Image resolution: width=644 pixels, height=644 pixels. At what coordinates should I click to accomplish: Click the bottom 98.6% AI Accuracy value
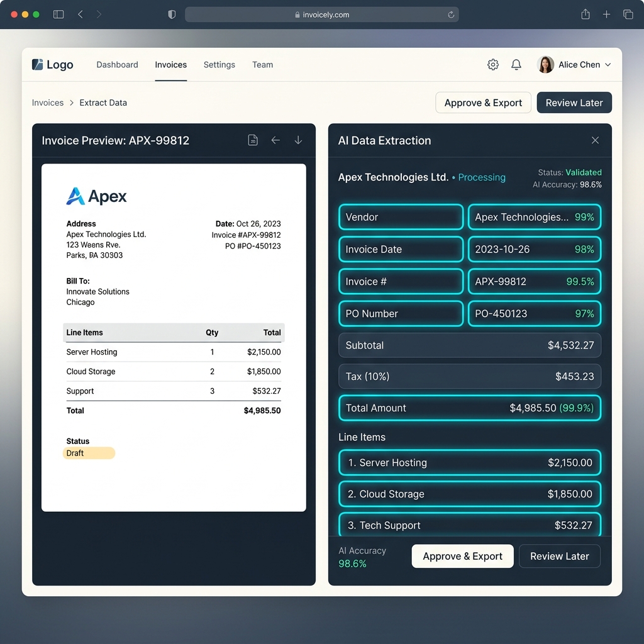(x=352, y=563)
